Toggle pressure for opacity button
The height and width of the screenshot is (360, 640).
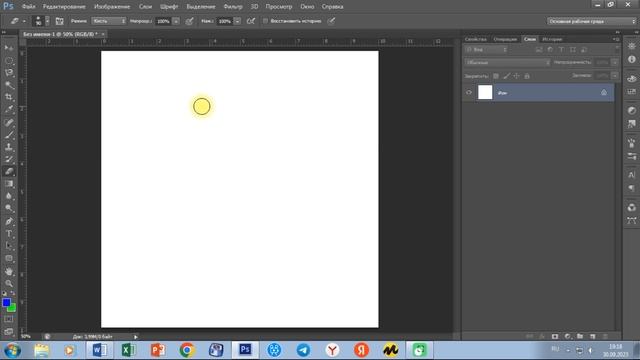click(x=189, y=21)
